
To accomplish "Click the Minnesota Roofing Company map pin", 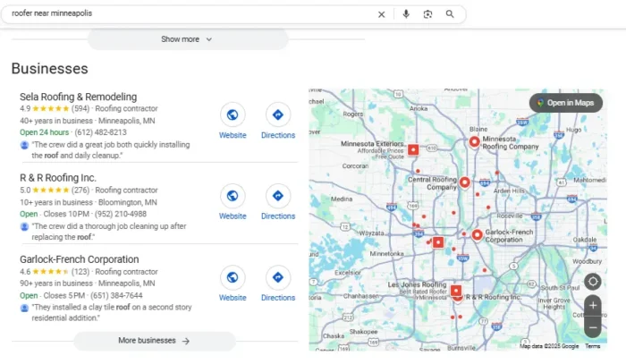I will (x=474, y=142).
